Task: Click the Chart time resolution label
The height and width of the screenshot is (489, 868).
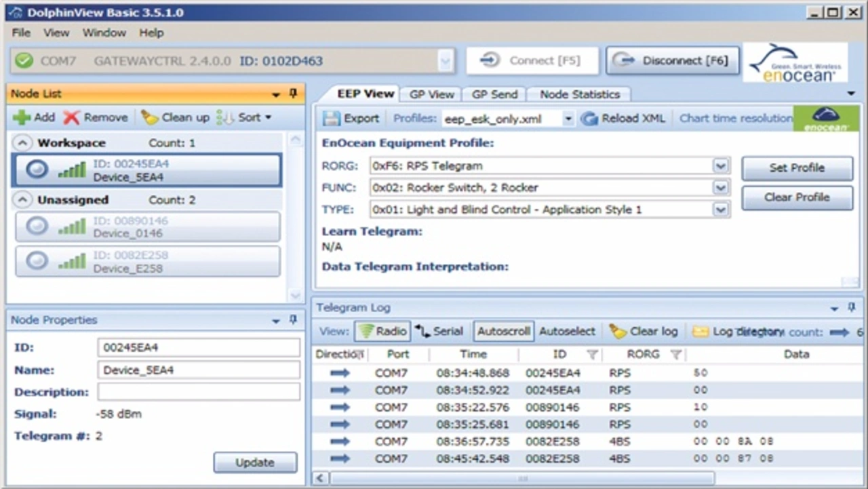Action: tap(736, 119)
